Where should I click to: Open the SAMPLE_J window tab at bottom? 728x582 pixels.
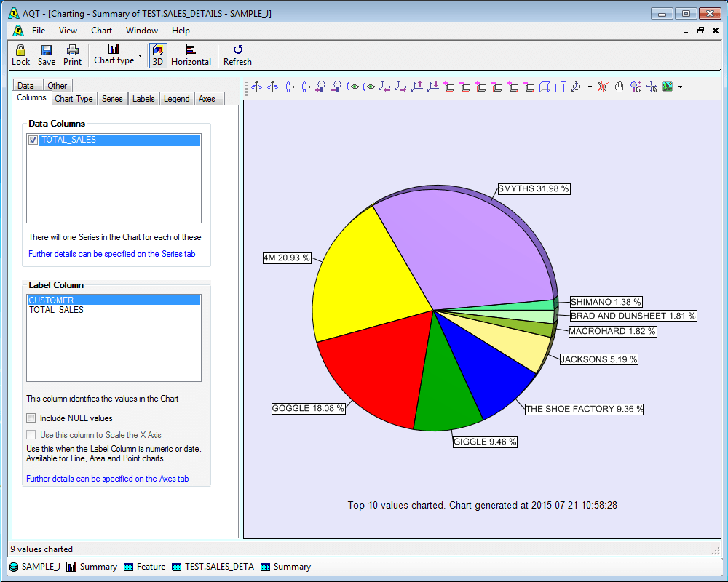35,567
